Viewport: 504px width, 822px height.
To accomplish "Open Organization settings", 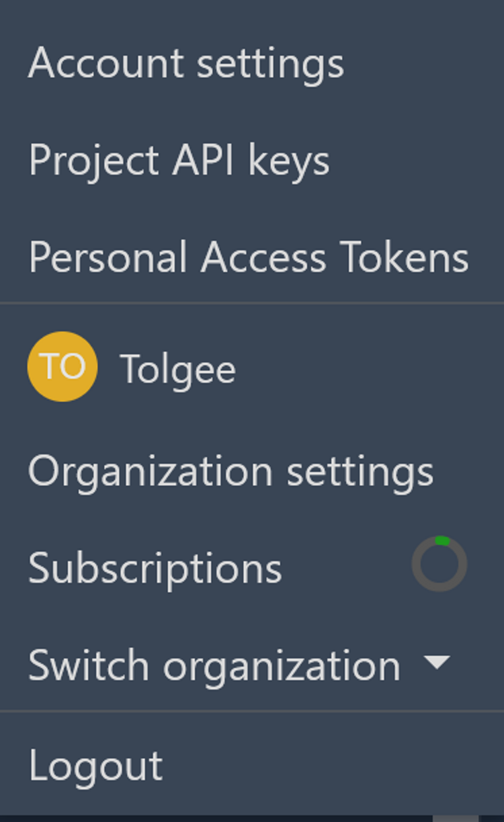I will pyautogui.click(x=230, y=471).
